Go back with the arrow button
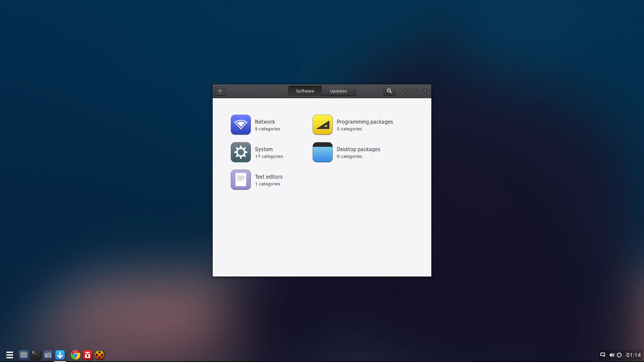 click(220, 91)
